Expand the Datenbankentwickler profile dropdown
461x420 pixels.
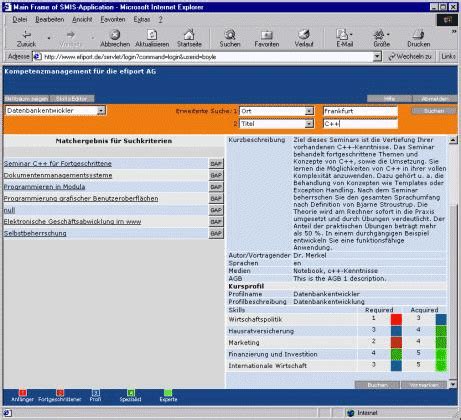click(101, 111)
